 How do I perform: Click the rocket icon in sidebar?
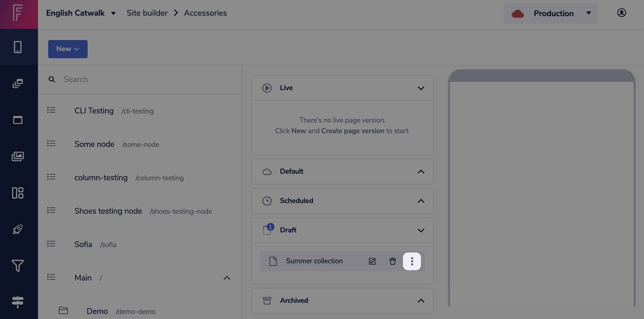[x=17, y=229]
